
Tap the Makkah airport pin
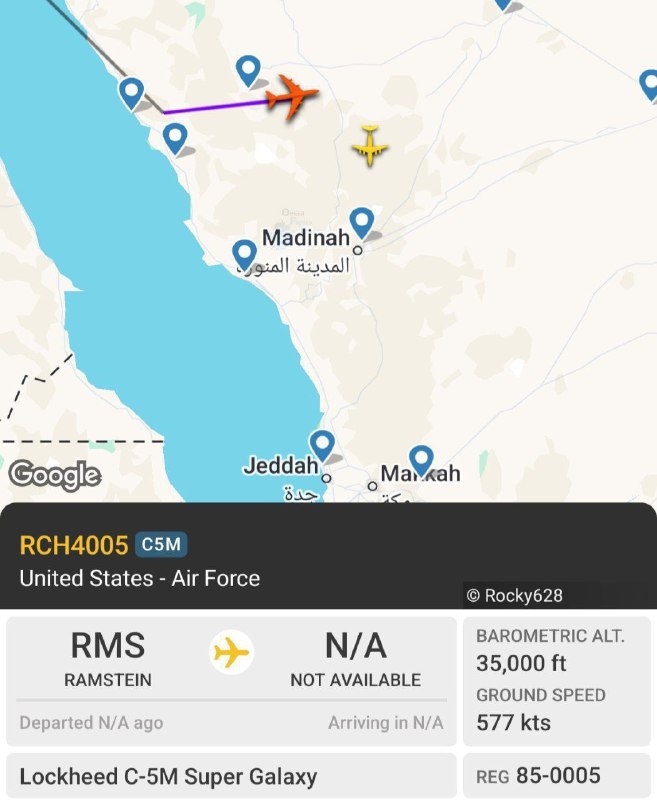click(x=421, y=460)
